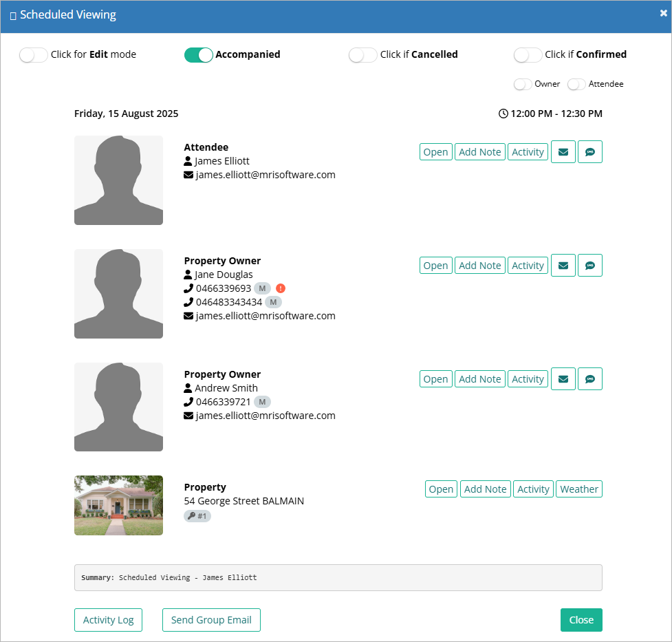Check the Weather for the property
Viewport: 672px width, 642px height.
coord(578,489)
